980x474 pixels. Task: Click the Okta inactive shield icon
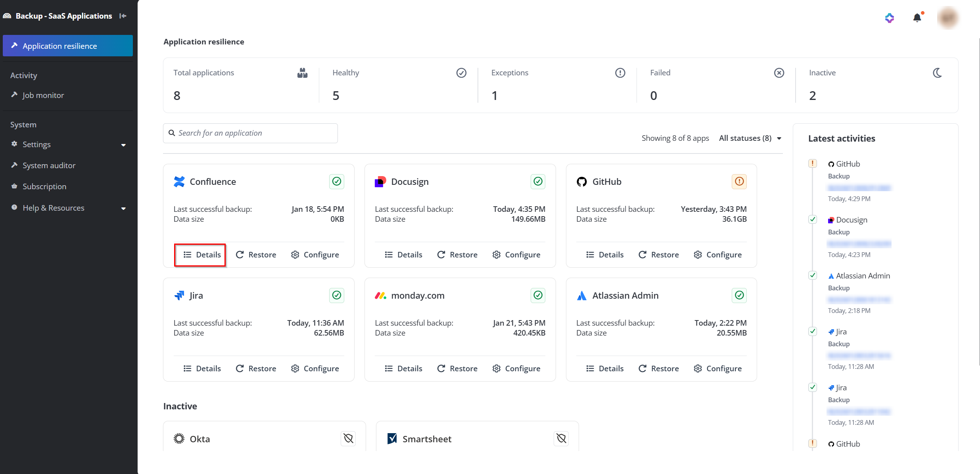(x=348, y=439)
